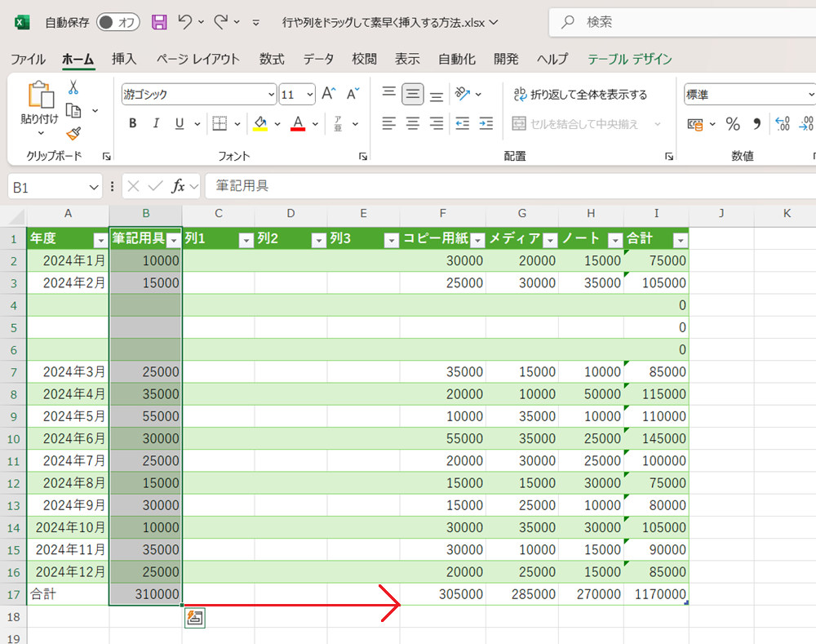Open filter dropdown for コピー用紙 column
Screen dimensions: 816x644
tap(477, 240)
